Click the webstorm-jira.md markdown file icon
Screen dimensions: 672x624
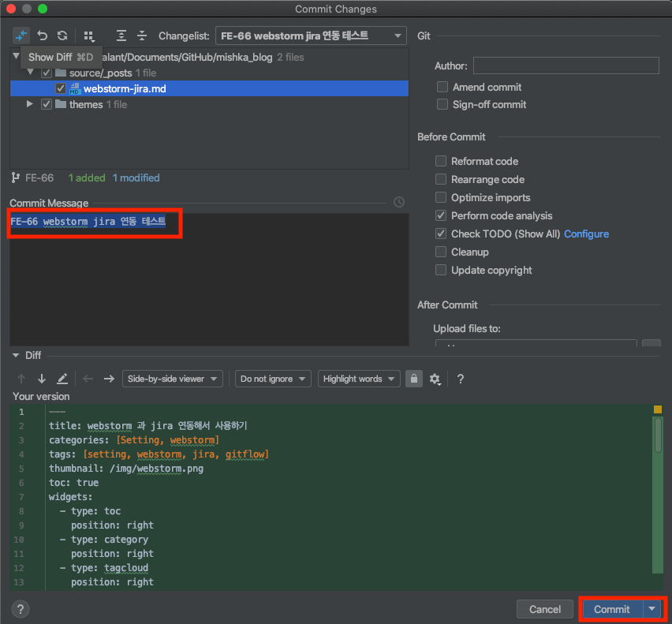click(x=75, y=88)
